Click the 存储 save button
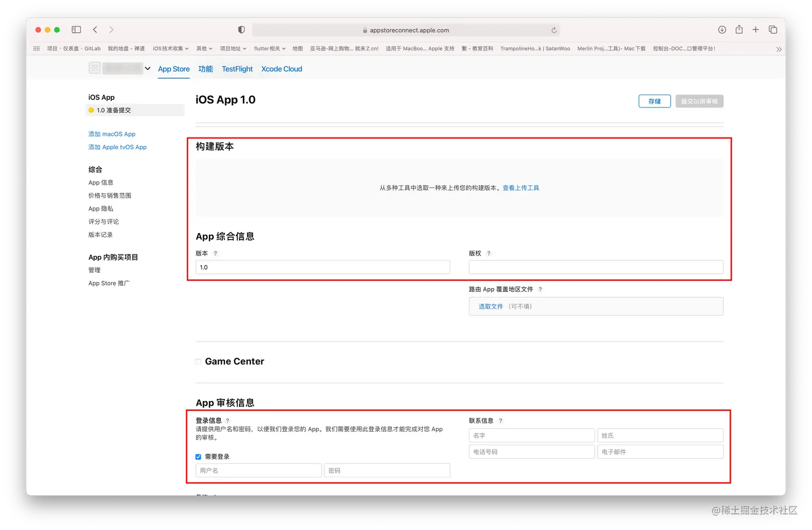This screenshot has width=812, height=530. click(x=655, y=101)
